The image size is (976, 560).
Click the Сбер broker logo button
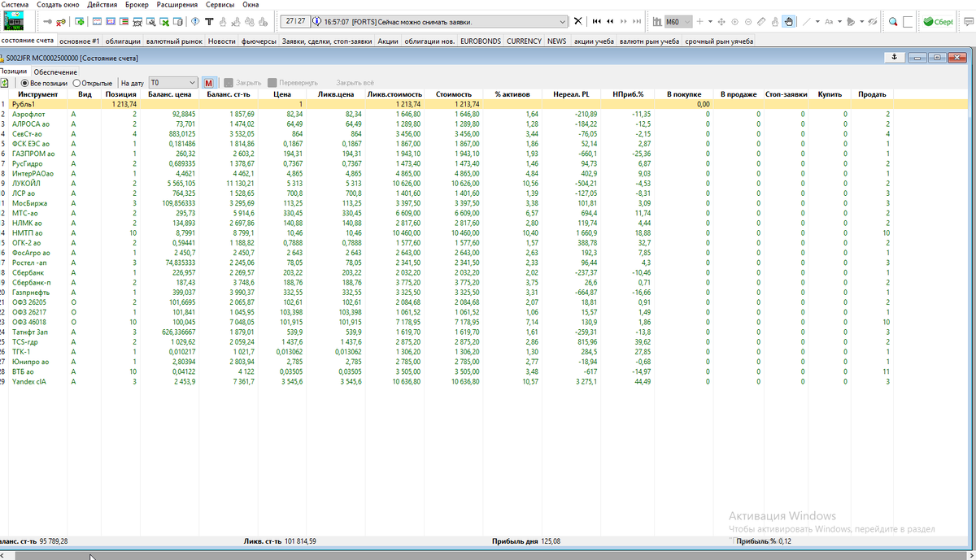point(939,21)
